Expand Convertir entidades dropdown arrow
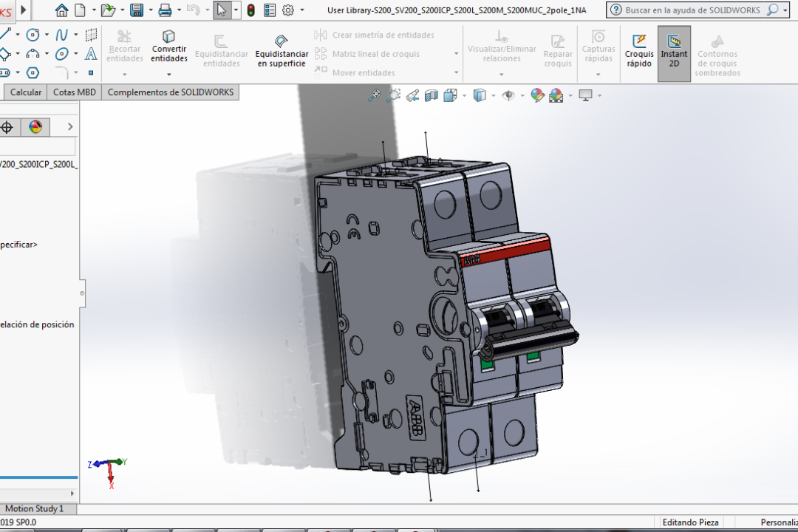The height and width of the screenshot is (532, 798). (x=169, y=75)
